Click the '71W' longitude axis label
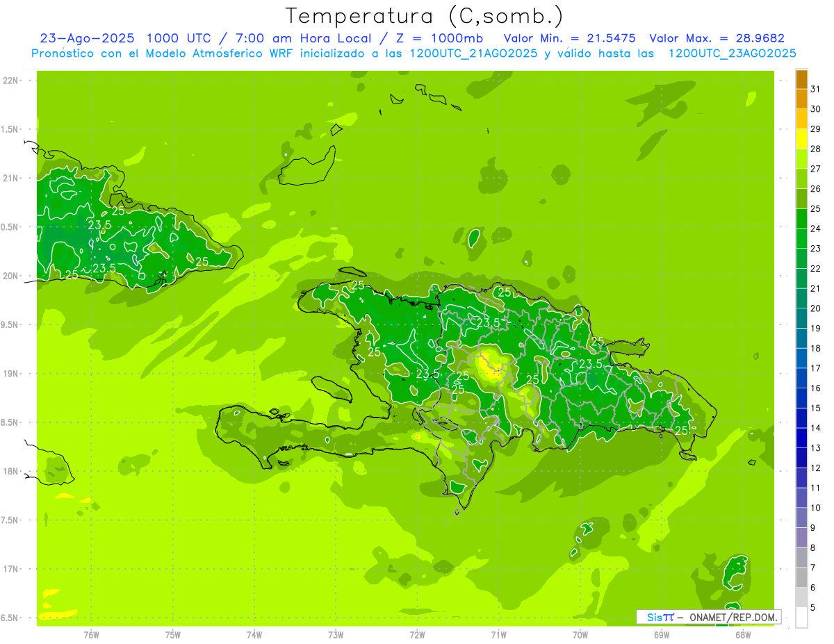 [498, 634]
